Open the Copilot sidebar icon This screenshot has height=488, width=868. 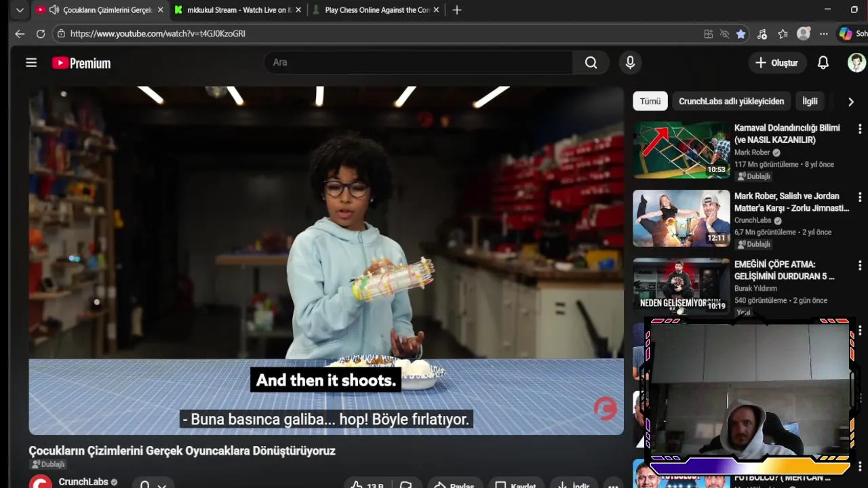[846, 34]
